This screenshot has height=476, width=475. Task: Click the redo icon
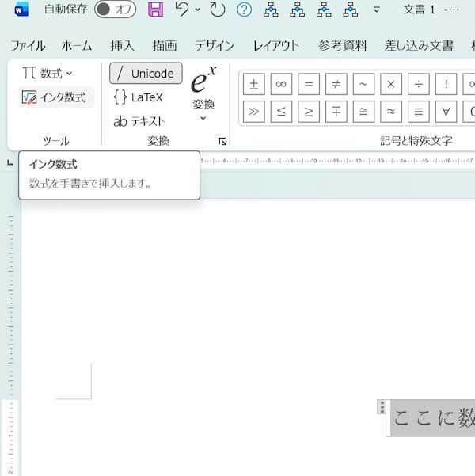click(218, 10)
